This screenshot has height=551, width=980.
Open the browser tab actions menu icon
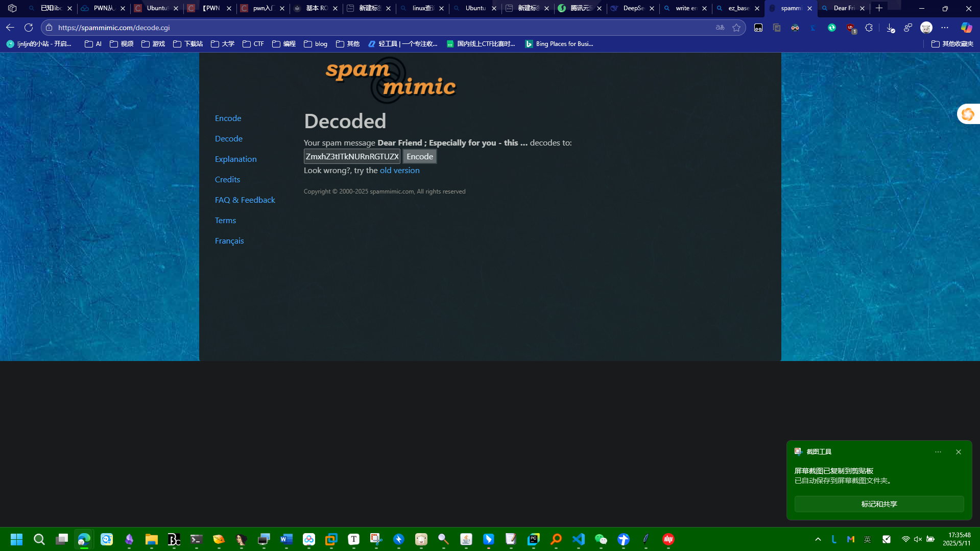pyautogui.click(x=12, y=8)
